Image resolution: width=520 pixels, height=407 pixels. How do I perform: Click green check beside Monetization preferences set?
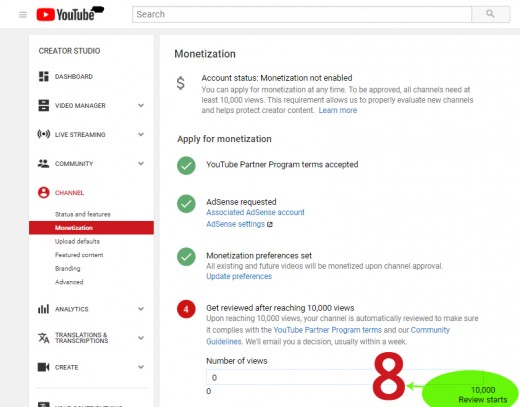pyautogui.click(x=186, y=256)
